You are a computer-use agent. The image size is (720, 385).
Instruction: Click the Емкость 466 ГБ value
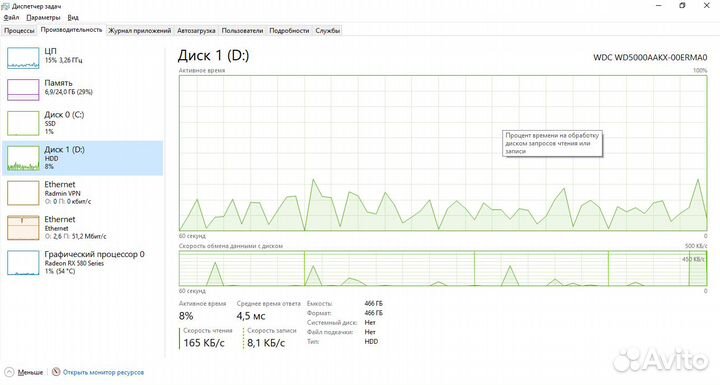[373, 304]
